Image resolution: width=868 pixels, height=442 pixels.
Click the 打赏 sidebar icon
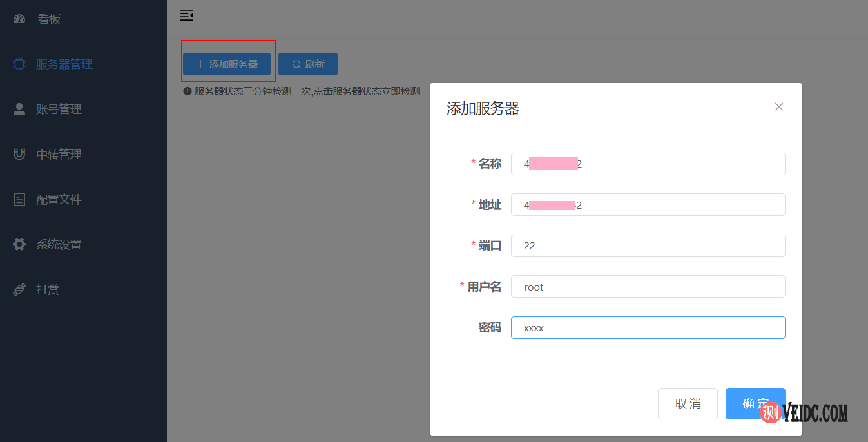click(19, 289)
